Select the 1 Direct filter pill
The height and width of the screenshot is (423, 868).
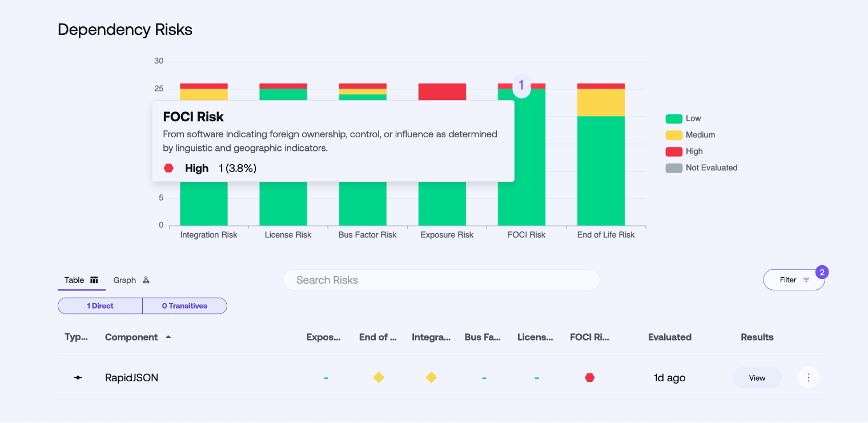[100, 306]
